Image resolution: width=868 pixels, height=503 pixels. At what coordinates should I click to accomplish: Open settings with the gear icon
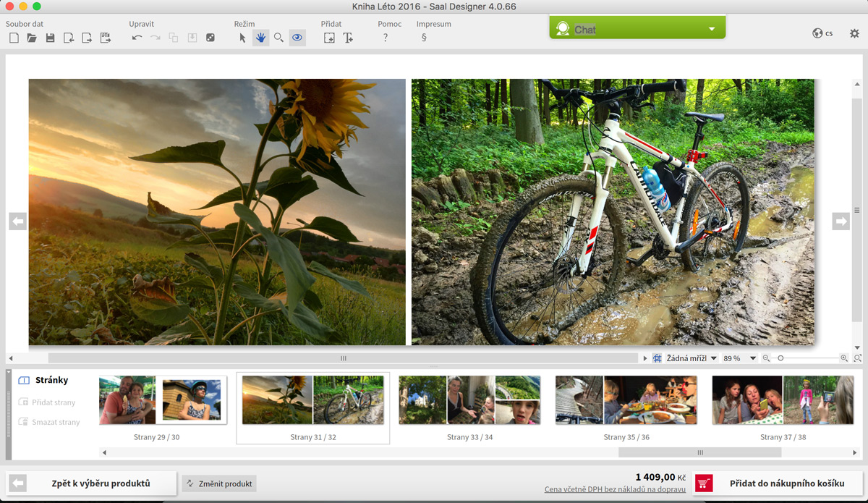[x=854, y=33]
